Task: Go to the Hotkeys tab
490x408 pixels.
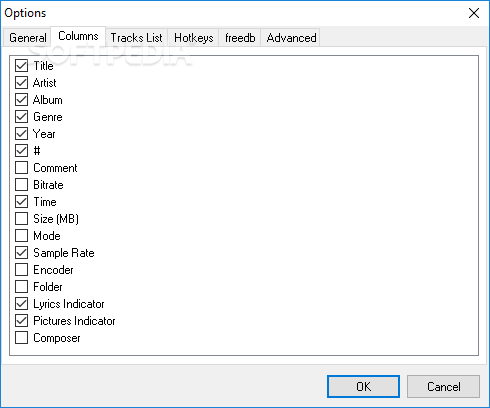Action: (x=193, y=38)
